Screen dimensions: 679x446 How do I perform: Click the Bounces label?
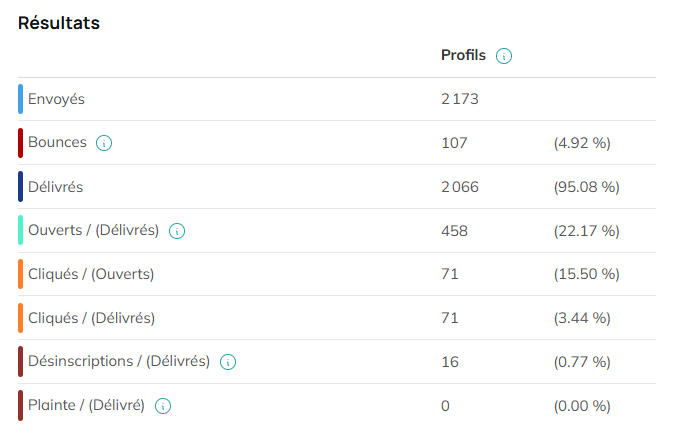pyautogui.click(x=57, y=142)
